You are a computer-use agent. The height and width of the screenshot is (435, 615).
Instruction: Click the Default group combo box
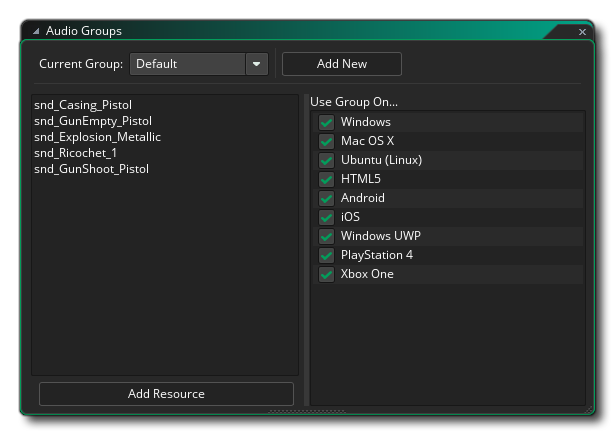pos(188,64)
